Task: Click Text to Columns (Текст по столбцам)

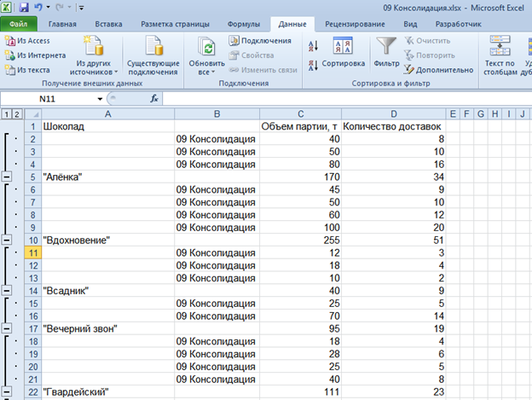Action: pyautogui.click(x=500, y=55)
